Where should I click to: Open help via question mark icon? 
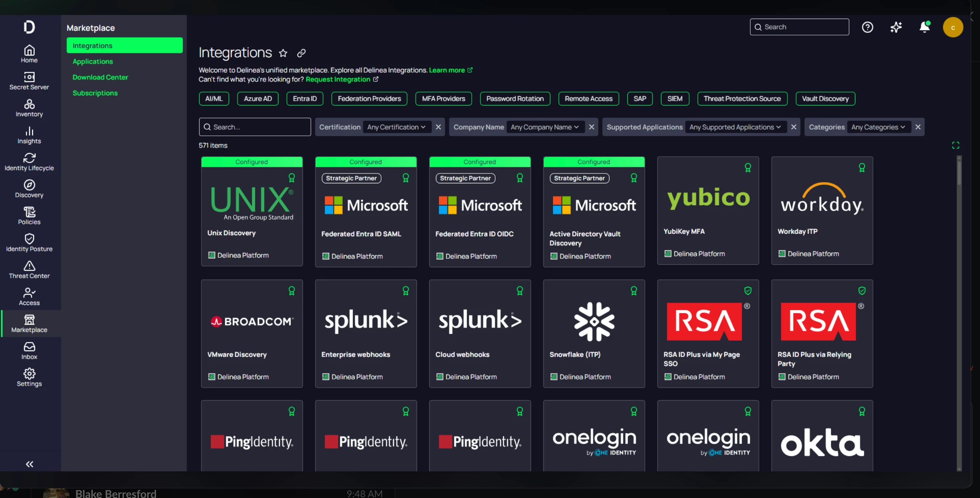point(867,27)
